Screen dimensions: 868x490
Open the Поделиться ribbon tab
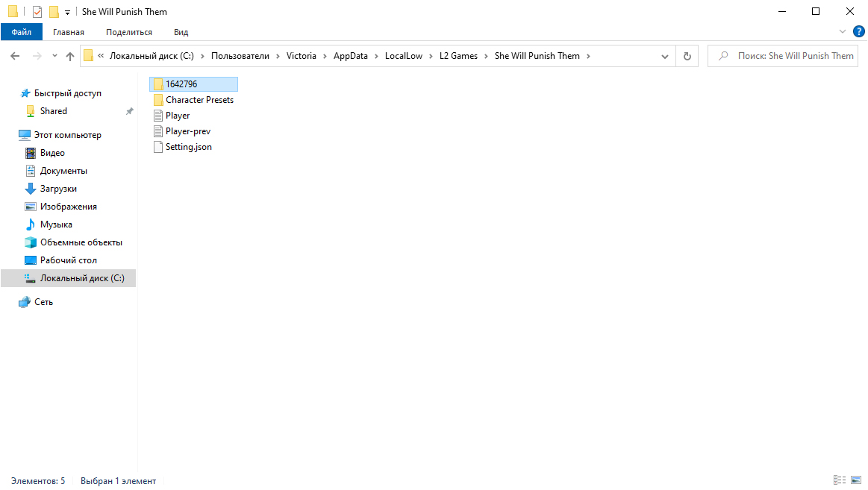click(x=128, y=32)
